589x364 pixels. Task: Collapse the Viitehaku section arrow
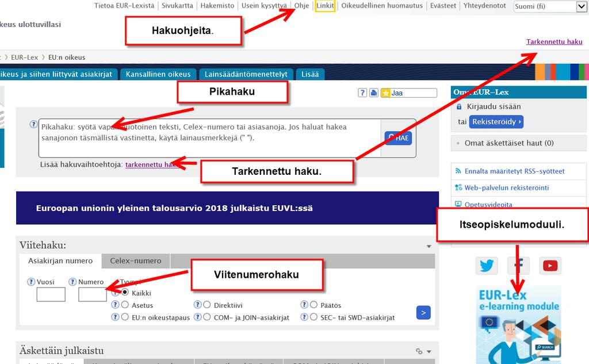coord(429,247)
